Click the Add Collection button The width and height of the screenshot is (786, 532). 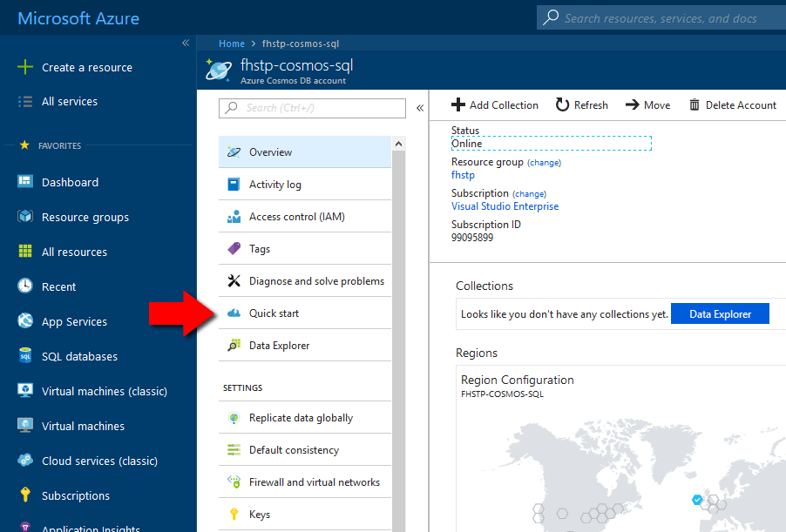click(494, 105)
